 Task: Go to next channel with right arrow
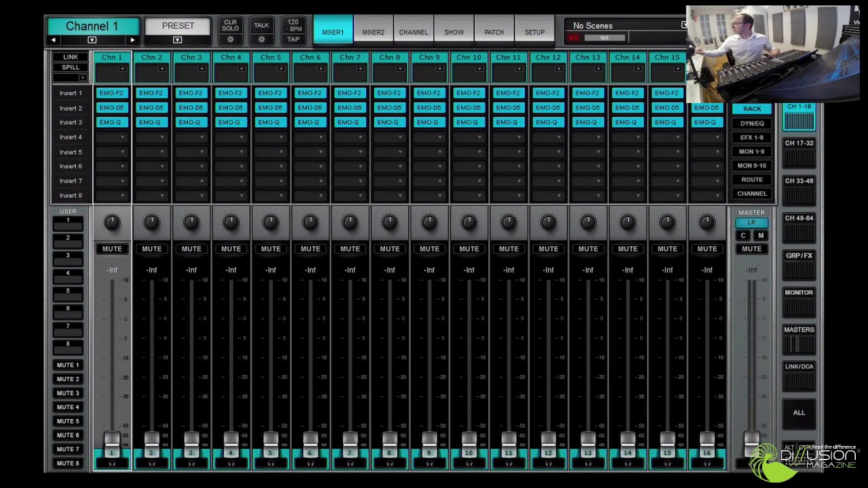pos(132,40)
